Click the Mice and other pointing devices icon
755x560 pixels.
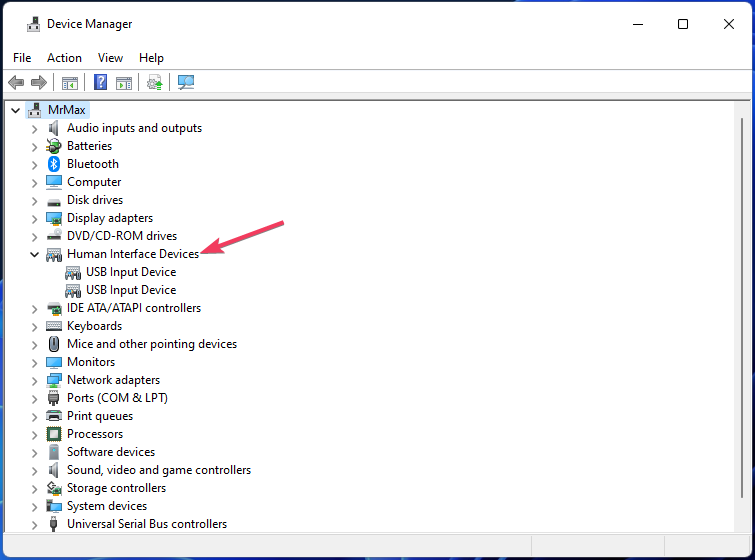[53, 344]
